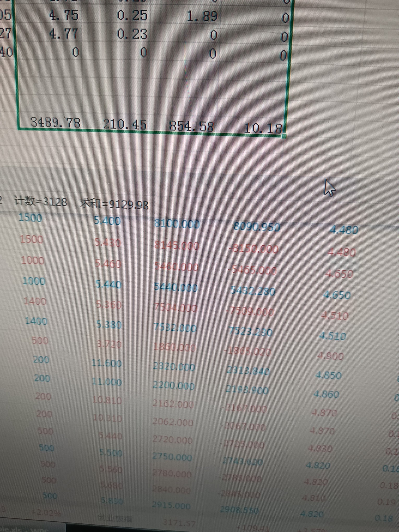Click the price 5.460
This screenshot has width=399, height=532.
coord(108,264)
